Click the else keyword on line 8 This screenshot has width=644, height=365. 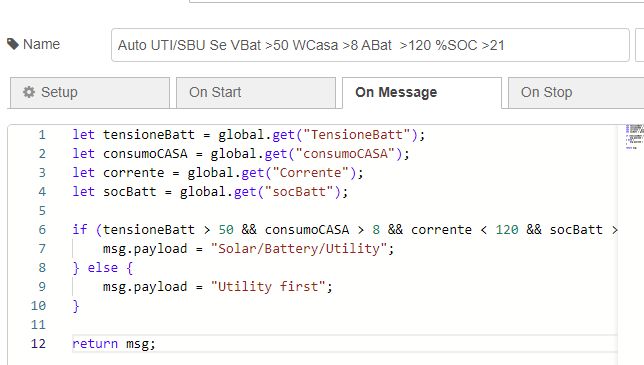point(103,268)
